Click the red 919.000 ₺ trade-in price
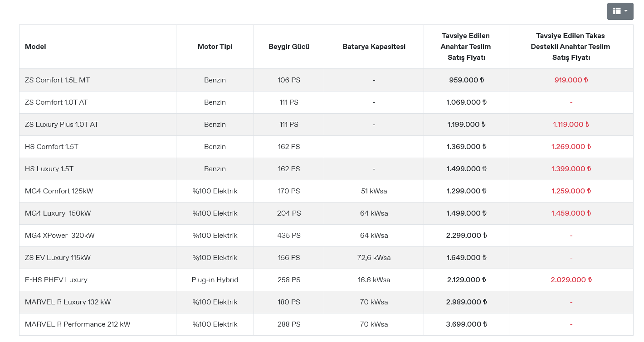 [x=571, y=80]
